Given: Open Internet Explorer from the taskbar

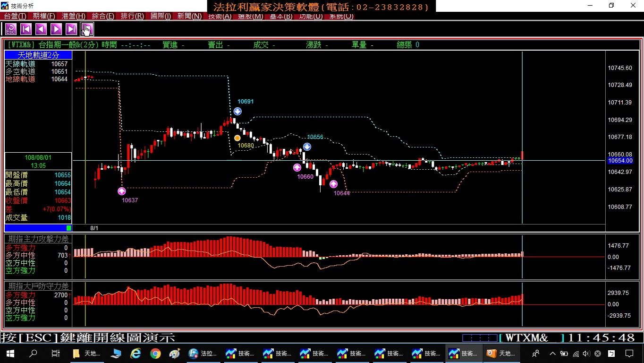Looking at the screenshot, I should coord(136,353).
